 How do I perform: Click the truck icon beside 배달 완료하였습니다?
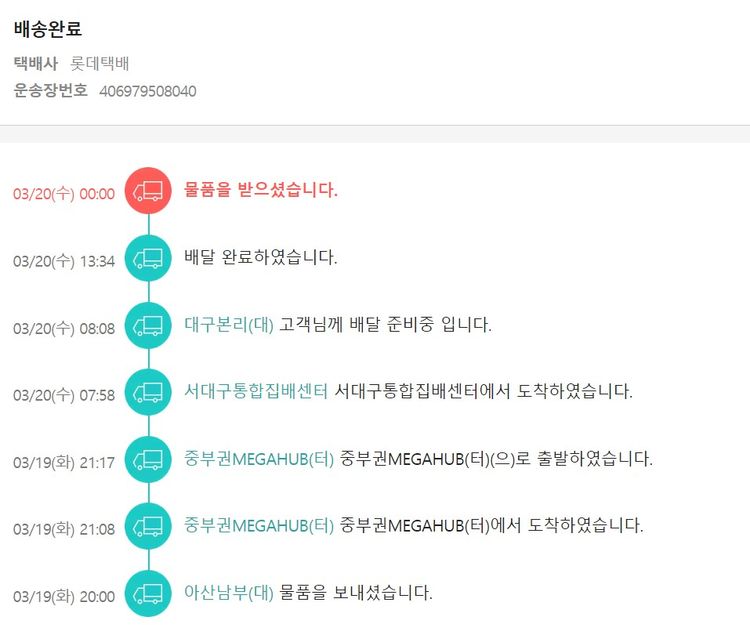(x=148, y=258)
